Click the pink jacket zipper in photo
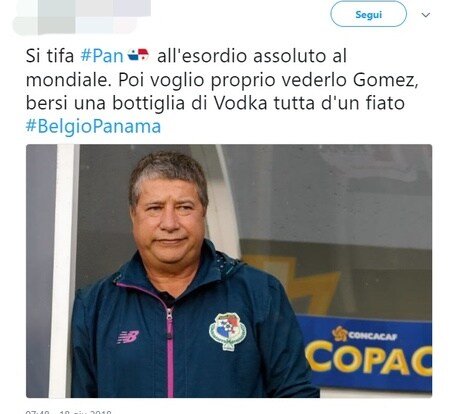The height and width of the screenshot is (414, 459). 170,353
